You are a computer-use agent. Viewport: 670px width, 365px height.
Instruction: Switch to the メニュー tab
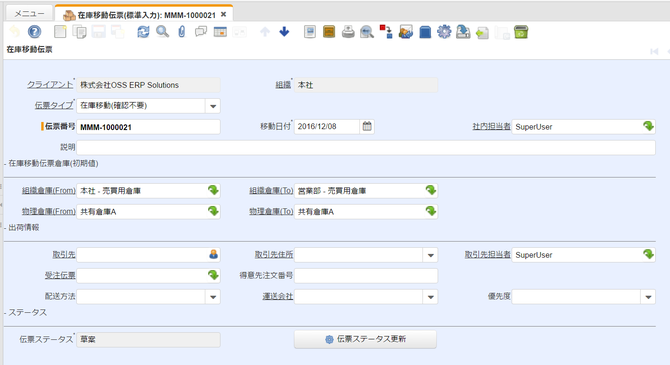pyautogui.click(x=29, y=14)
